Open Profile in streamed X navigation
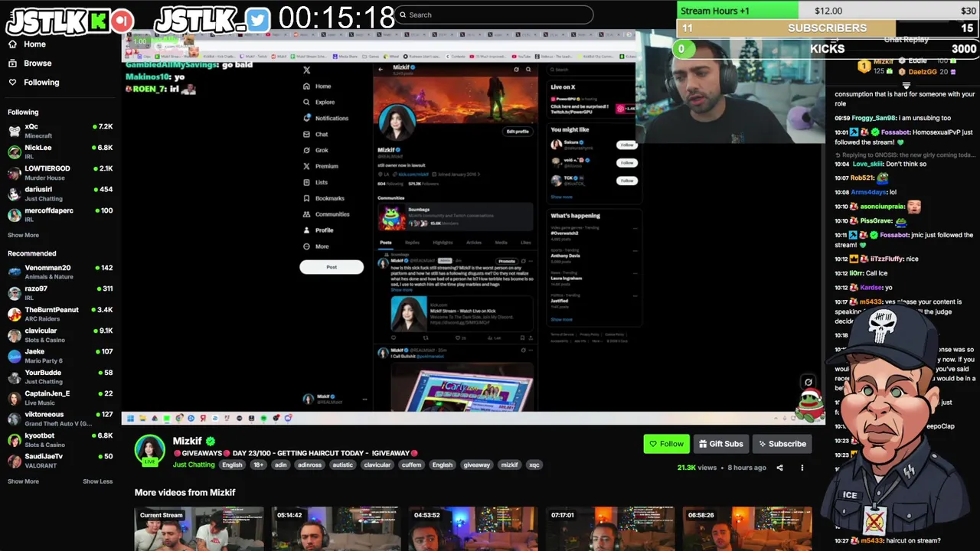The width and height of the screenshot is (980, 551). click(x=318, y=230)
